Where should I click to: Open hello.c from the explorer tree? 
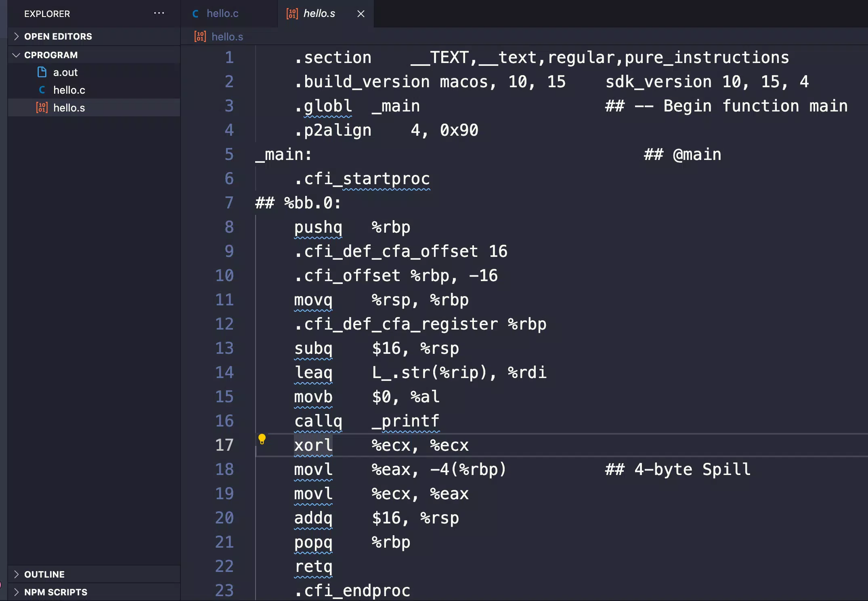pyautogui.click(x=94, y=90)
